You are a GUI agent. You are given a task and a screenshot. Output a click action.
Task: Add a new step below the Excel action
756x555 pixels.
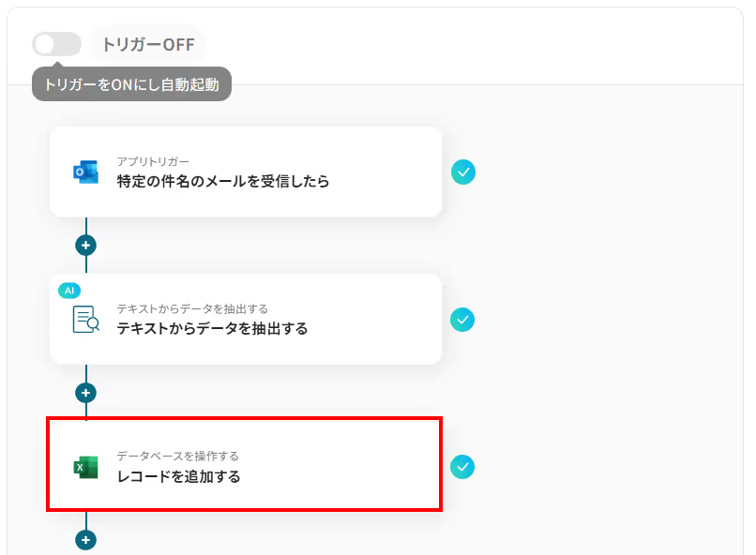(85, 540)
